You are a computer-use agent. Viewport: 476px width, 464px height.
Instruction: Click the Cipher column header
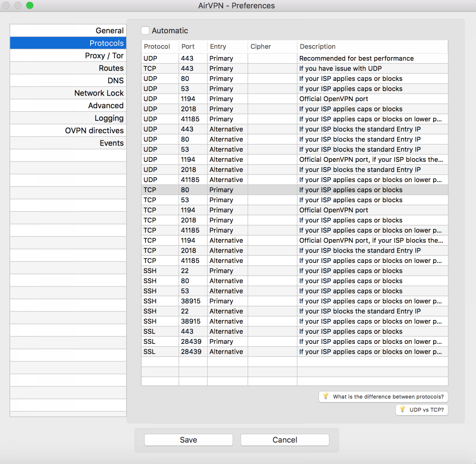pyautogui.click(x=272, y=46)
